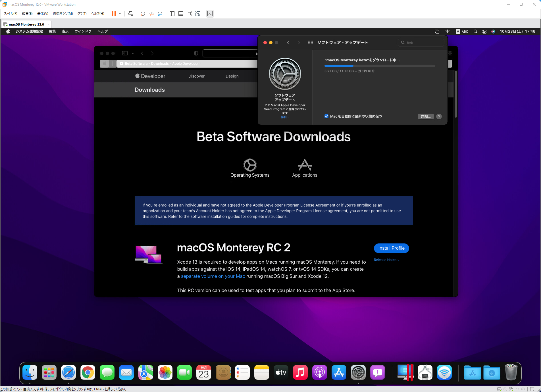Open Contacts app in the Dock
Viewport: 541px width, 392px height.
223,372
